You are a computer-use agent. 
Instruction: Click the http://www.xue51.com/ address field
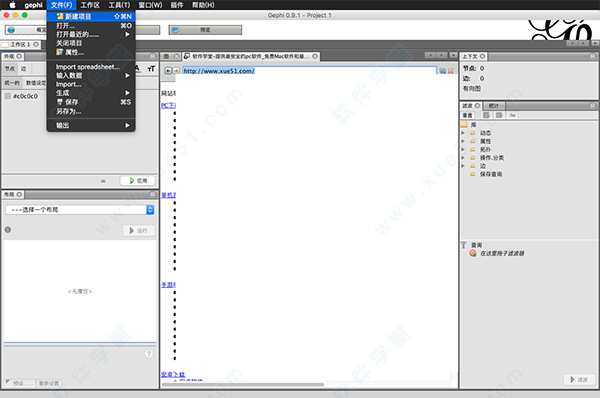[x=309, y=71]
